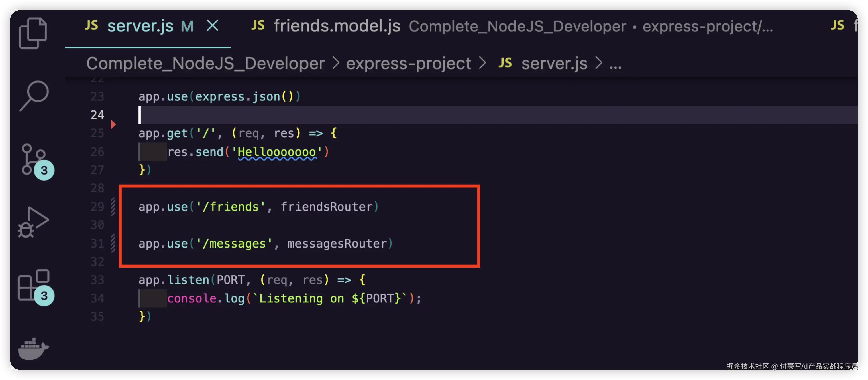This screenshot has height=380, width=868.
Task: Click line number 23 in gutter
Action: tap(97, 97)
